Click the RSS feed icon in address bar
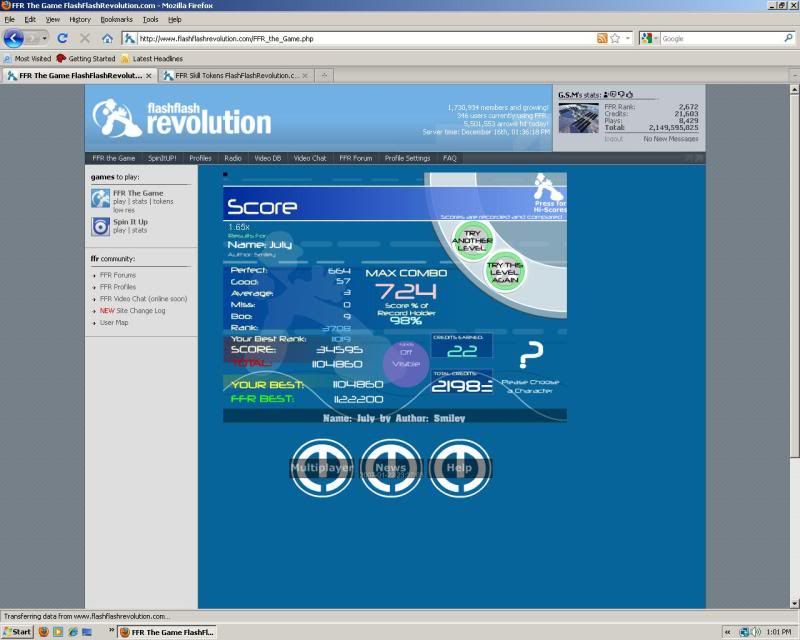 [602, 38]
